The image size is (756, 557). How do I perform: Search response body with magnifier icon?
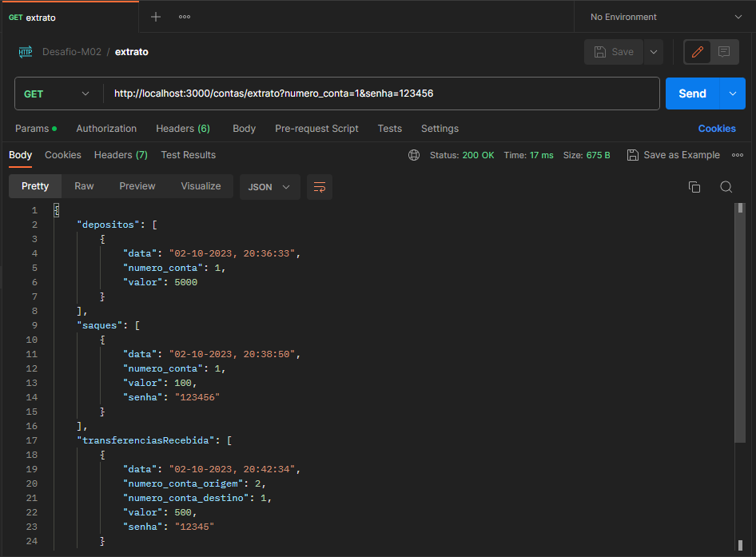[x=726, y=187]
